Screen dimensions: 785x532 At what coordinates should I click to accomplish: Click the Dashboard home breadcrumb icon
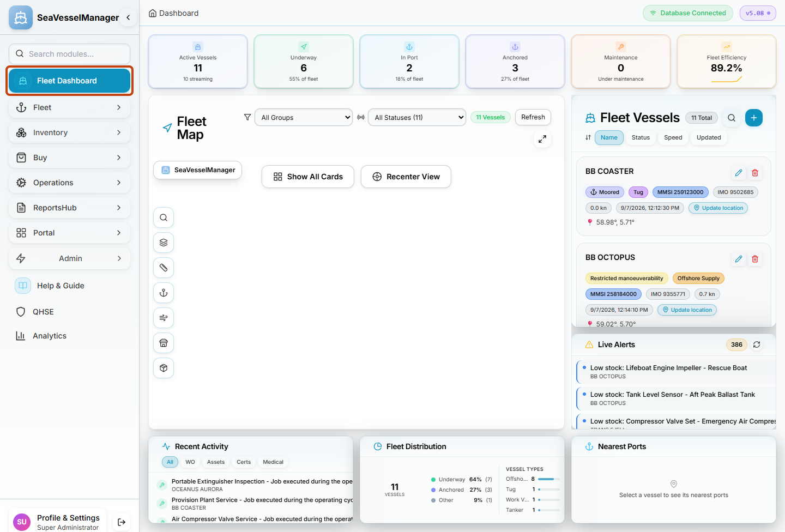pos(153,13)
